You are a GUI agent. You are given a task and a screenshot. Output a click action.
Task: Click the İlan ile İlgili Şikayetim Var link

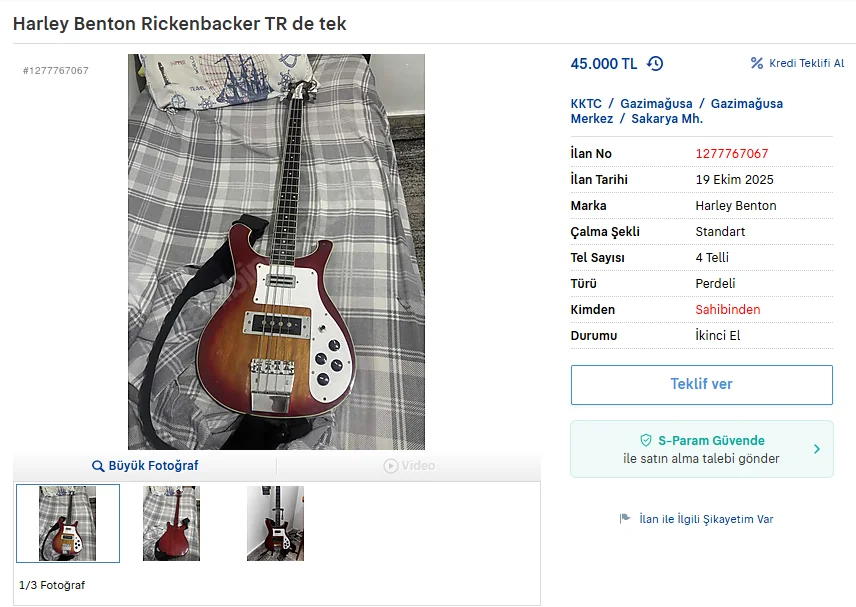[706, 519]
